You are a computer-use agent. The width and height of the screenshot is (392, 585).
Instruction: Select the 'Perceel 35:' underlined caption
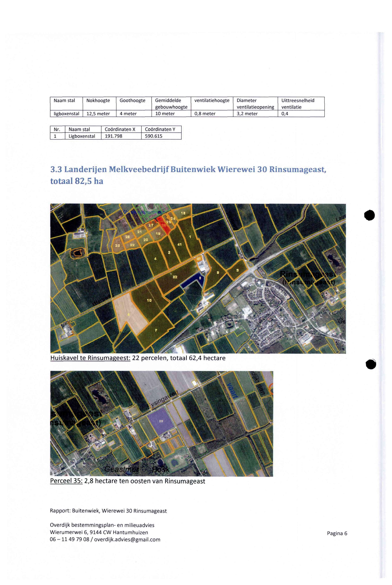point(66,481)
